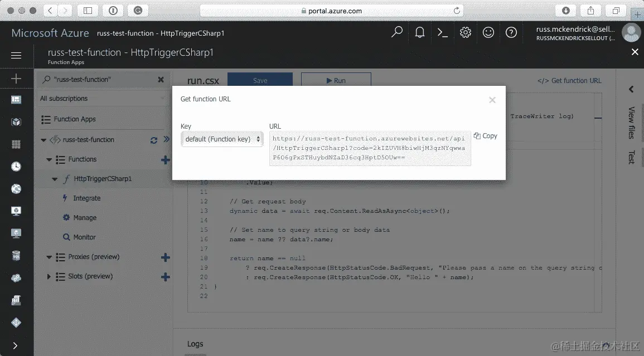Click the feedback smiley icon
Screen dimensions: 644x356
point(488,32)
